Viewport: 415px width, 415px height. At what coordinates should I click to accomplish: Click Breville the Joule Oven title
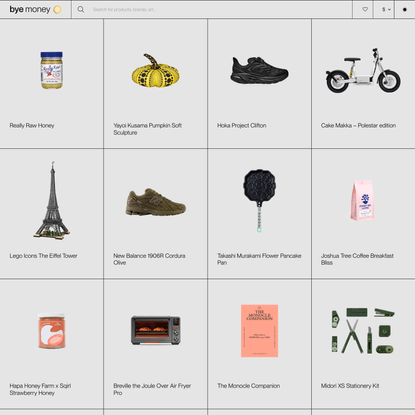coord(152,389)
